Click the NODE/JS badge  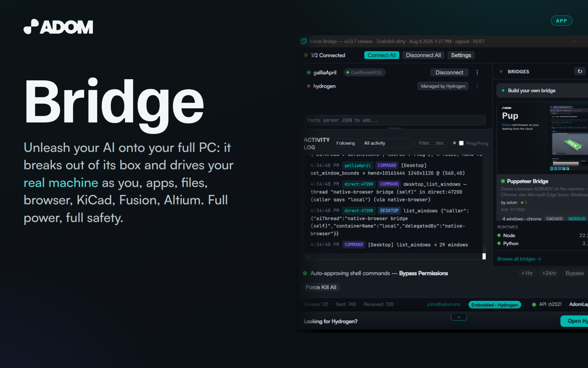coord(577,219)
